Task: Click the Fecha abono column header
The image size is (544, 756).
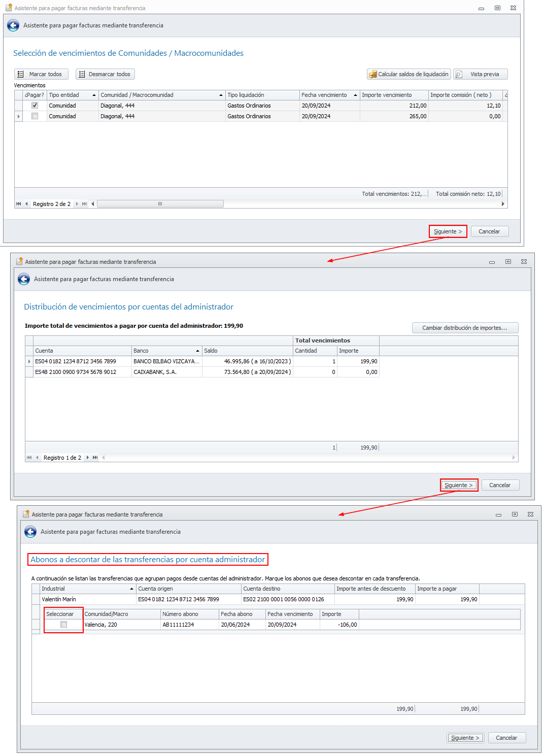Action: tap(242, 614)
